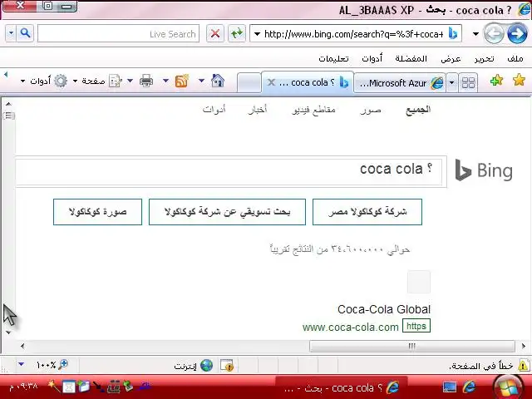Open the ملف (File) menu

point(515,58)
